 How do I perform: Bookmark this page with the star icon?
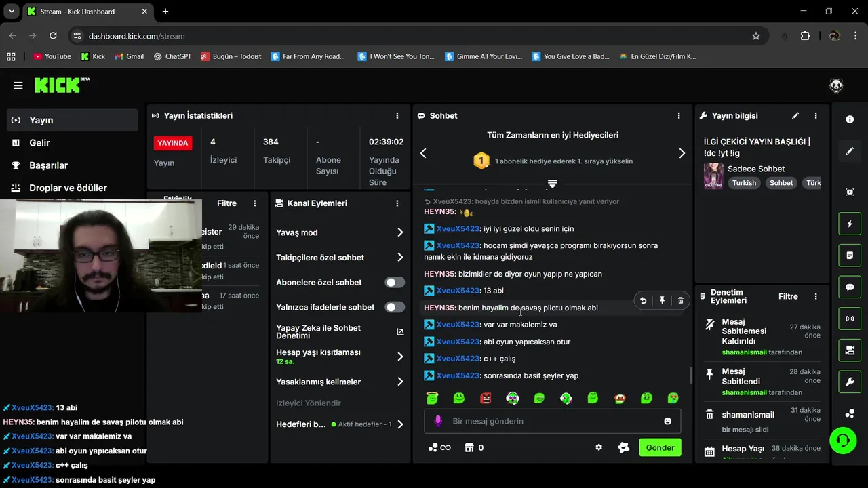point(756,36)
